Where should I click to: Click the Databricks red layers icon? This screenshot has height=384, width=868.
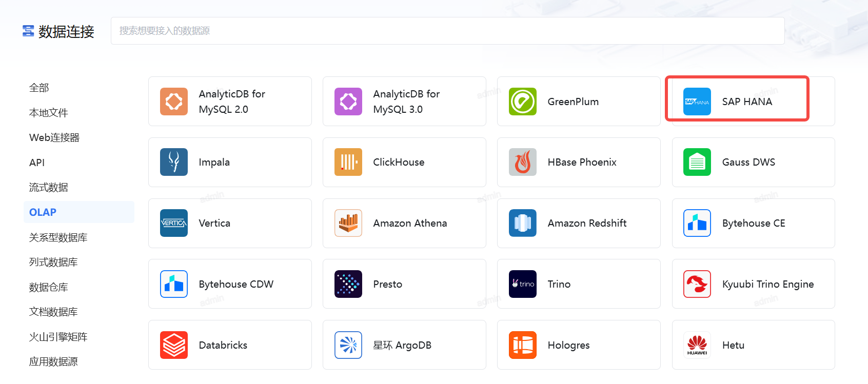click(173, 345)
